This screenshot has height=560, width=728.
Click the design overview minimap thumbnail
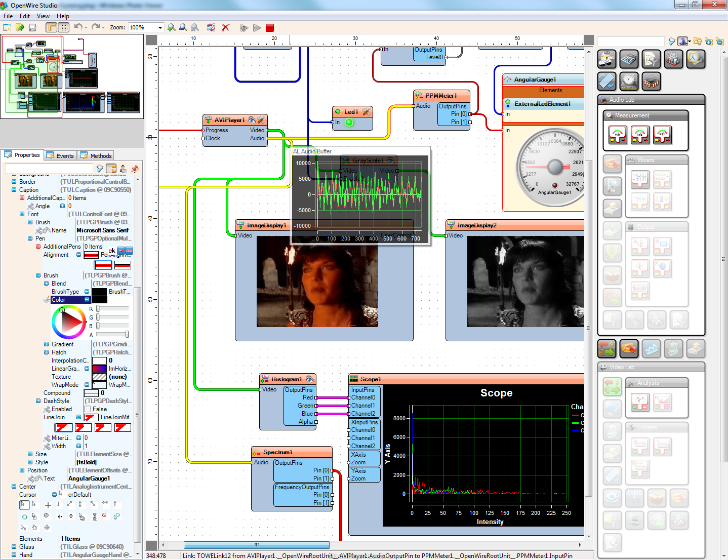(x=72, y=76)
